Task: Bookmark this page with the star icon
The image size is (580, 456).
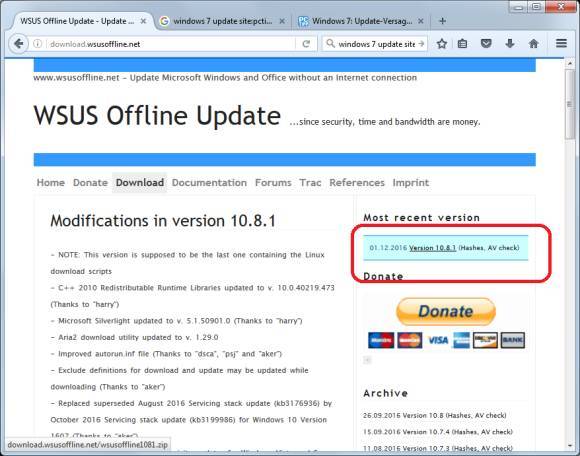Action: pyautogui.click(x=442, y=44)
